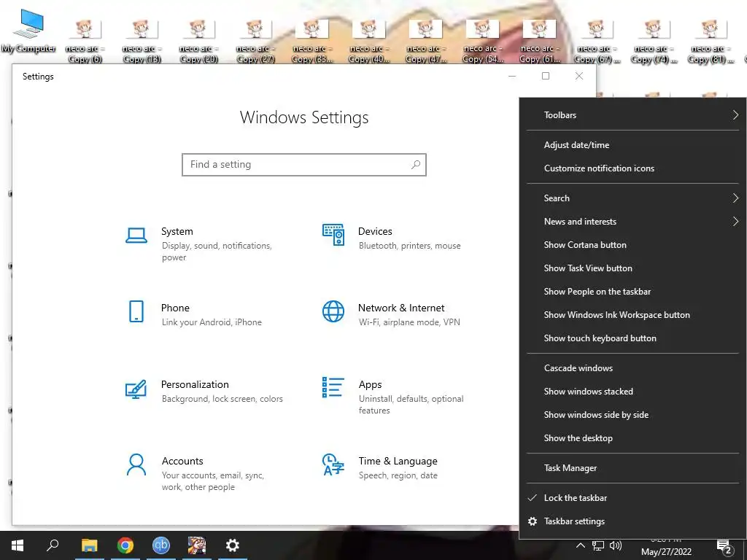The image size is (747, 560).
Task: Open the cartoon character app in taskbar
Action: [x=196, y=545]
